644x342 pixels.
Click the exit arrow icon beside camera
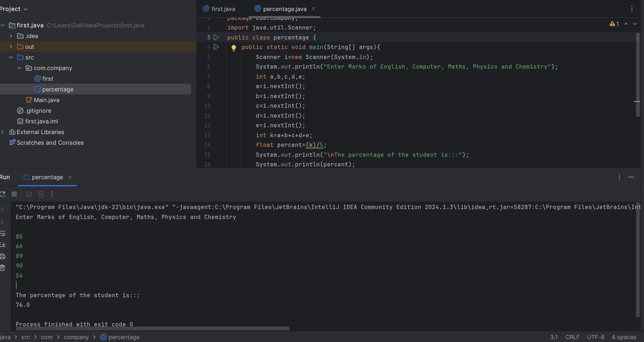point(41,194)
